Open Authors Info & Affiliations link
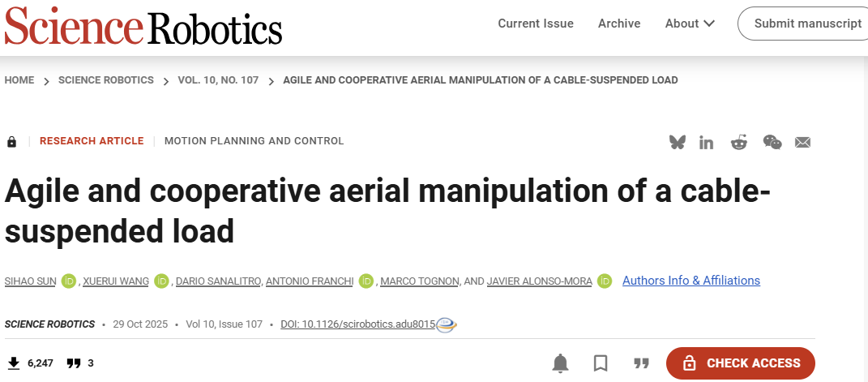The width and height of the screenshot is (868, 382). tap(691, 281)
